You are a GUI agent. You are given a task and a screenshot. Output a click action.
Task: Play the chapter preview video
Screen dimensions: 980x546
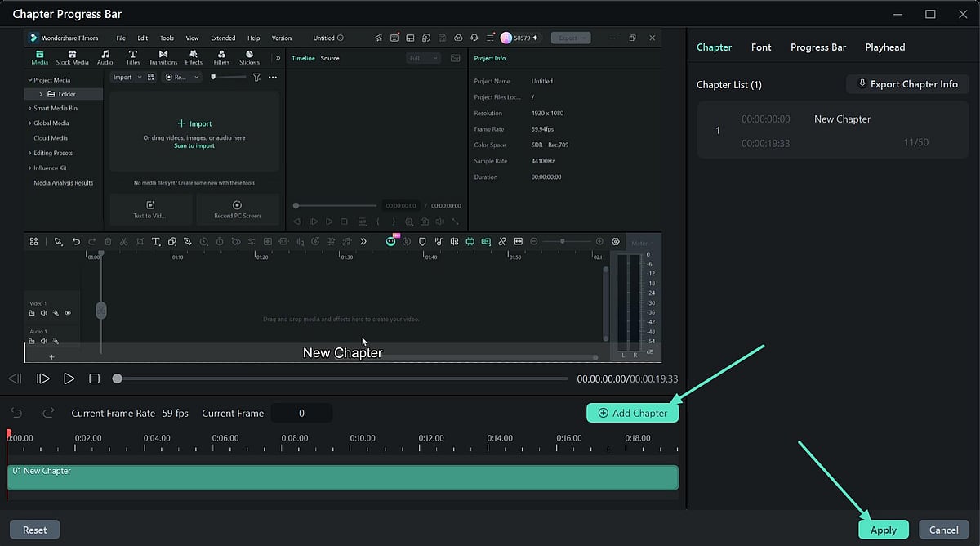point(69,378)
